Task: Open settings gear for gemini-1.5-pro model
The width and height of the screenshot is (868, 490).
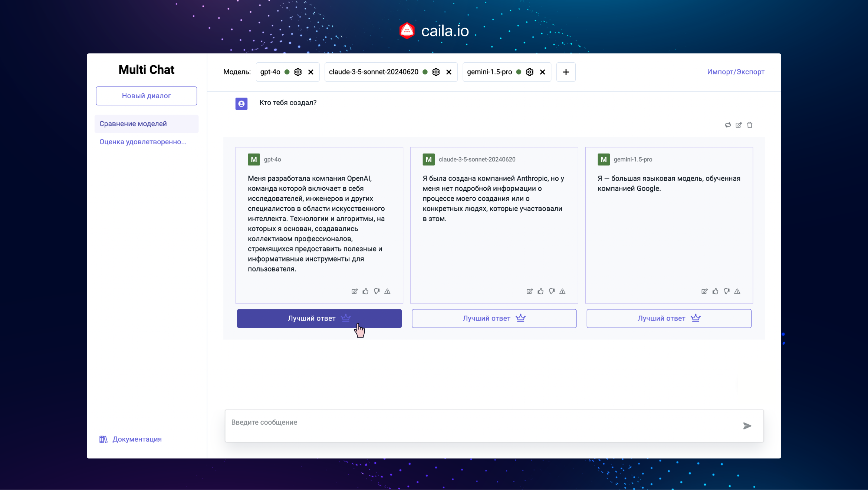Action: click(530, 72)
